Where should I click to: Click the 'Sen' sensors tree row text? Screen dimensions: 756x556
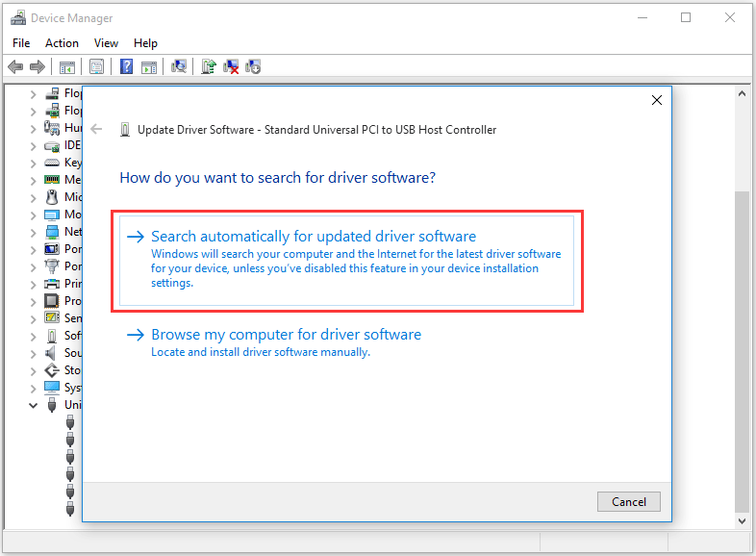click(73, 317)
